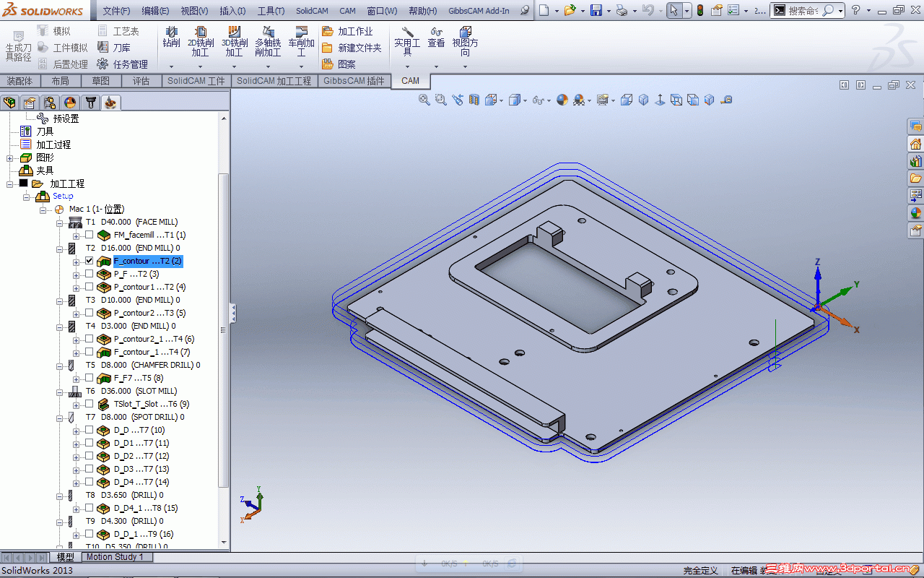
Task: Click the 图案 button
Action: [x=339, y=64]
